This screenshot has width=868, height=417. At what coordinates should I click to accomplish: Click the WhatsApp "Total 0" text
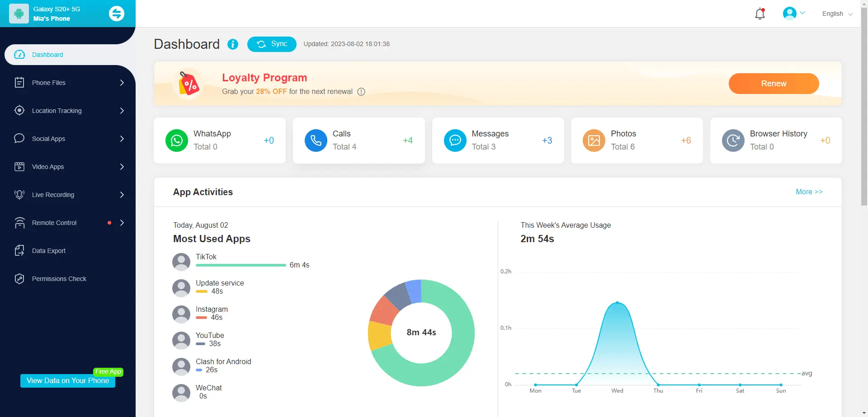coord(205,147)
